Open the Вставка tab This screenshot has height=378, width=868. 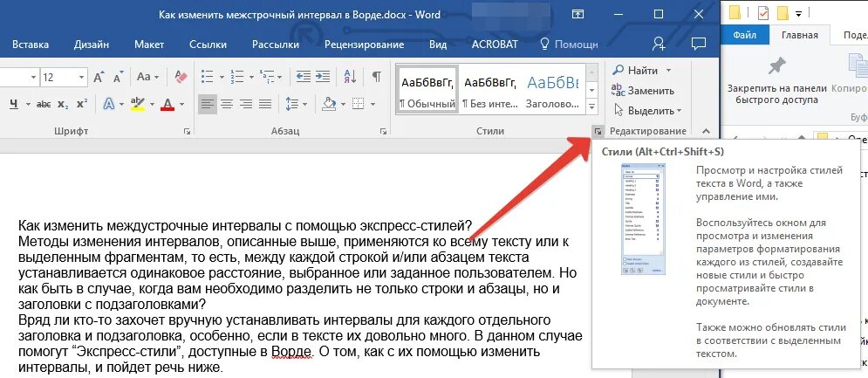(x=31, y=45)
